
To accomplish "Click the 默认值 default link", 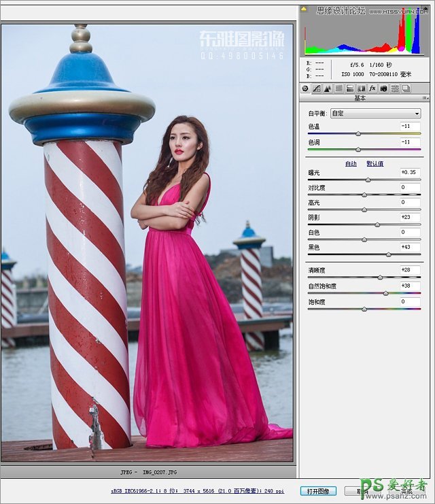I will pos(375,164).
